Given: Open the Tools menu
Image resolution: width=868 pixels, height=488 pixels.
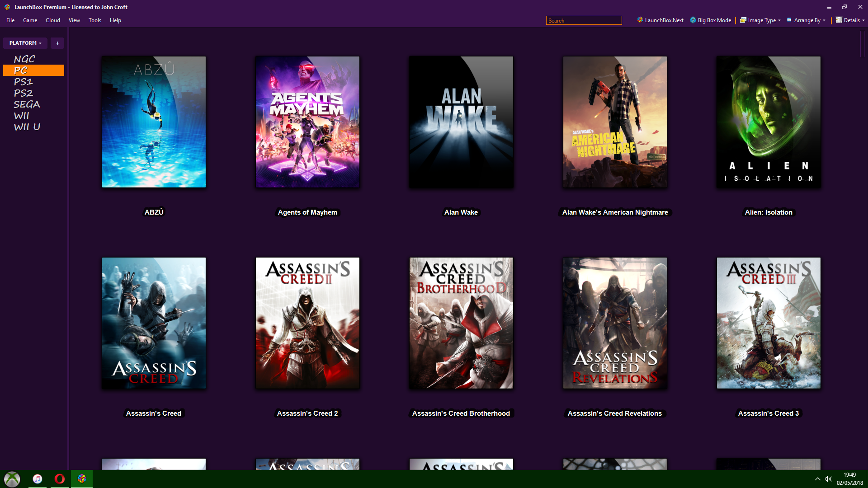Looking at the screenshot, I should pos(95,20).
